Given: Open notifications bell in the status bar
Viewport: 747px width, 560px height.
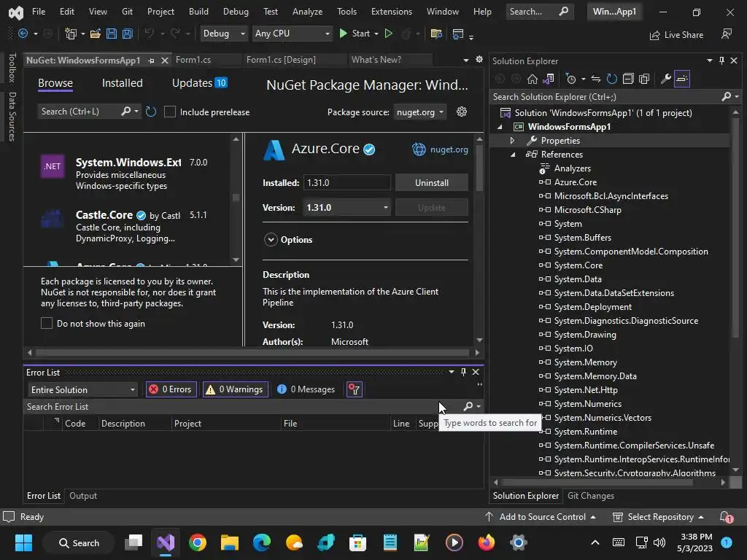Looking at the screenshot, I should 726,517.
